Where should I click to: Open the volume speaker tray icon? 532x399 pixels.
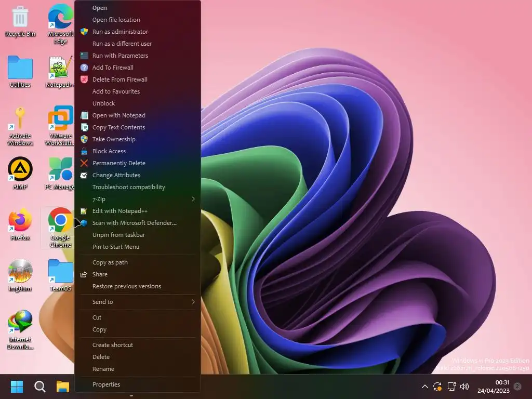click(464, 387)
